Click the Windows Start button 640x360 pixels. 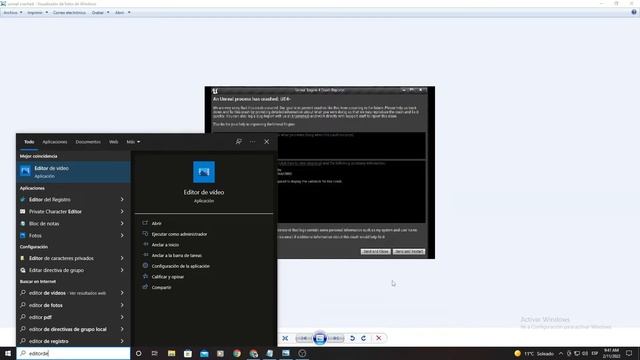coord(8,353)
